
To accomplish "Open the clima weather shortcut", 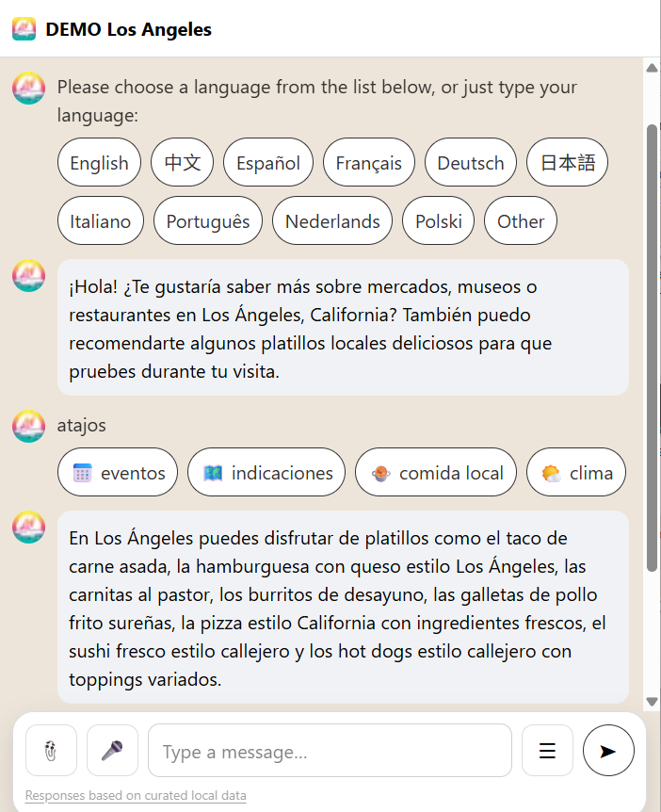I will tap(576, 473).
